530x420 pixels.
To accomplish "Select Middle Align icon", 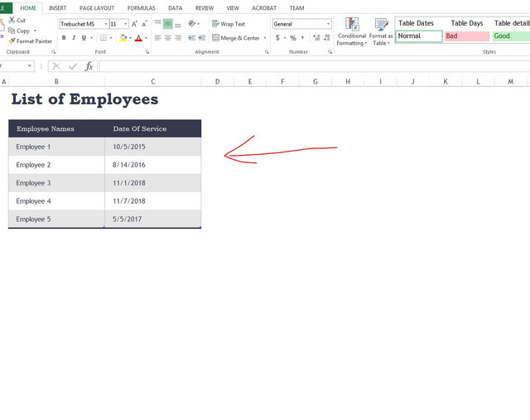I will coord(167,24).
